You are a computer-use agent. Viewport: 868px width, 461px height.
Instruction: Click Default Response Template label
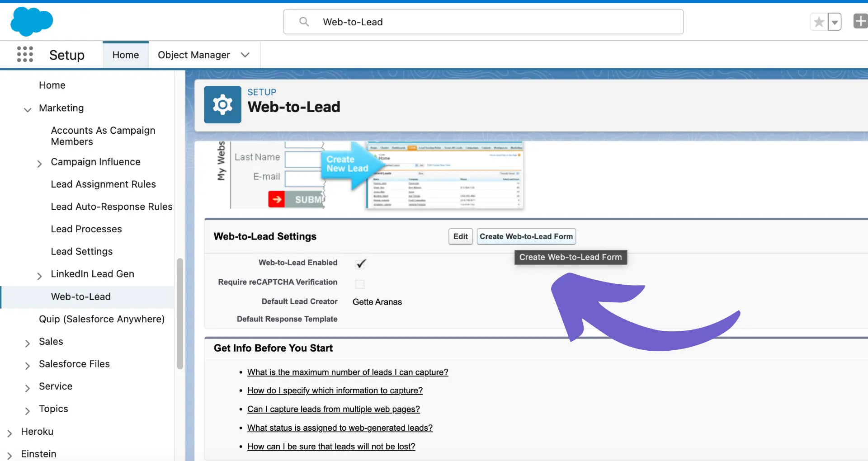287,319
